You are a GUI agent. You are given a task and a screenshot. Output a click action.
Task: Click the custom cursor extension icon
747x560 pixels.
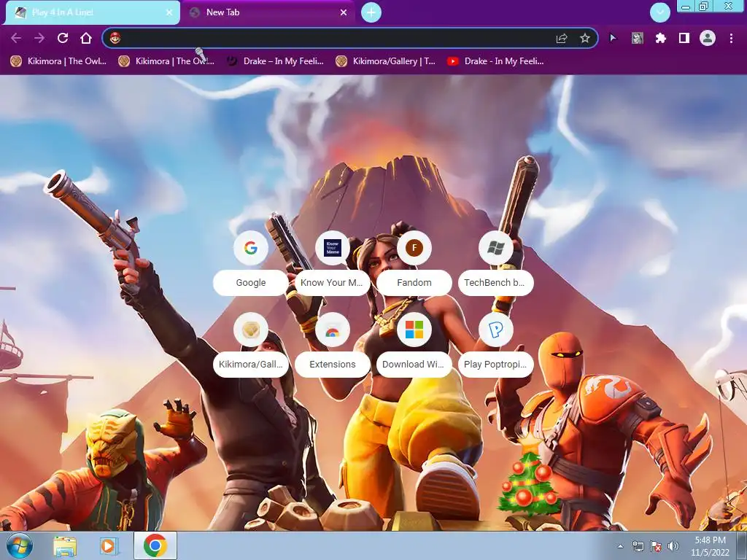point(613,38)
